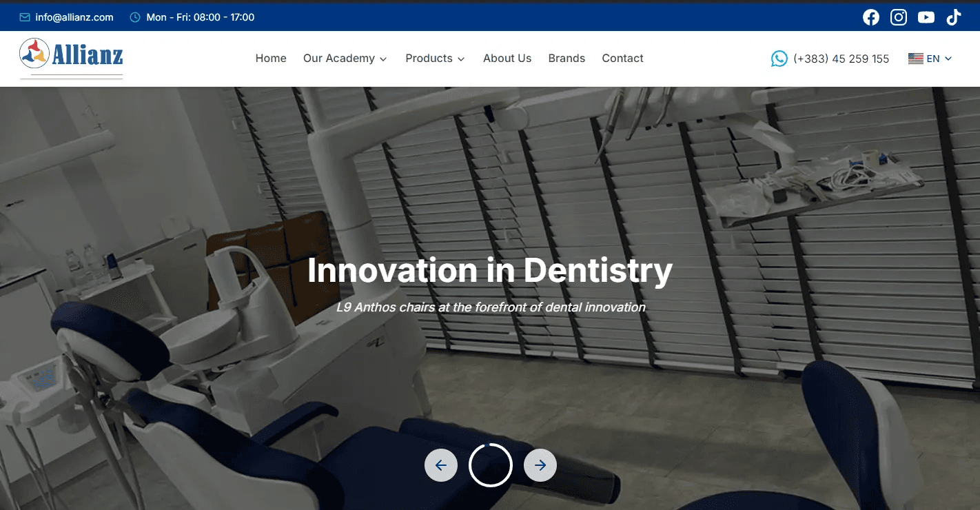Go to the Contact page

pos(622,59)
